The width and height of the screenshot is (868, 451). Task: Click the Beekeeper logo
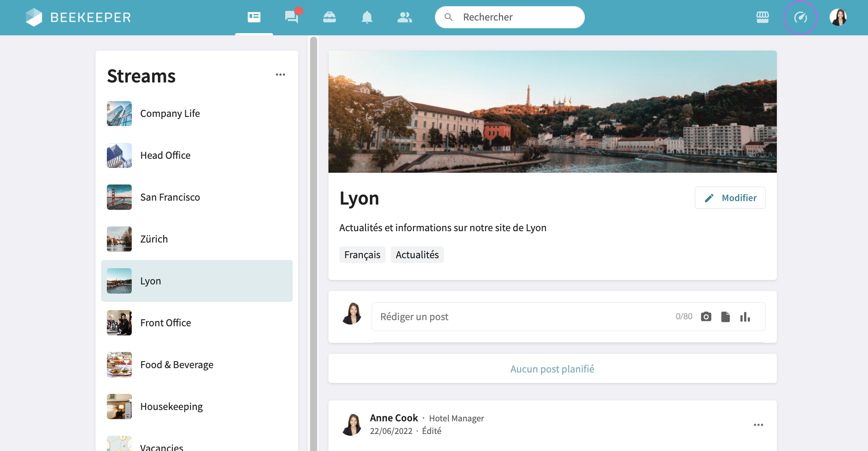pos(78,17)
